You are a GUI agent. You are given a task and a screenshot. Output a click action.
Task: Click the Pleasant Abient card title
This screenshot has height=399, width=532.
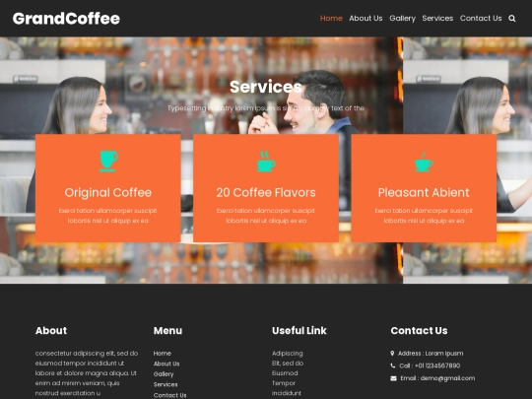pos(424,193)
